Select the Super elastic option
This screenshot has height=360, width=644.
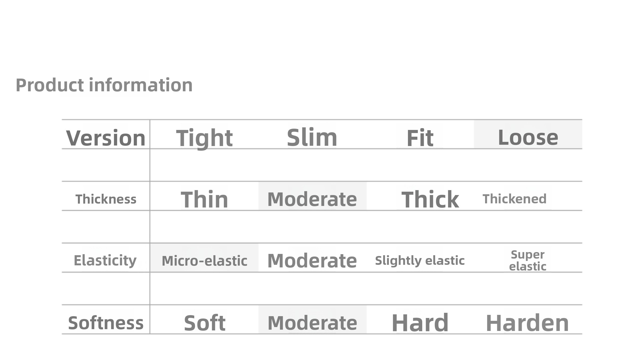528,260
